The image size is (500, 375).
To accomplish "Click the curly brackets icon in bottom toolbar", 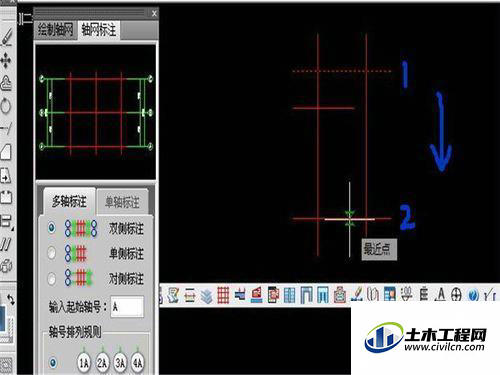I will coord(373,294).
